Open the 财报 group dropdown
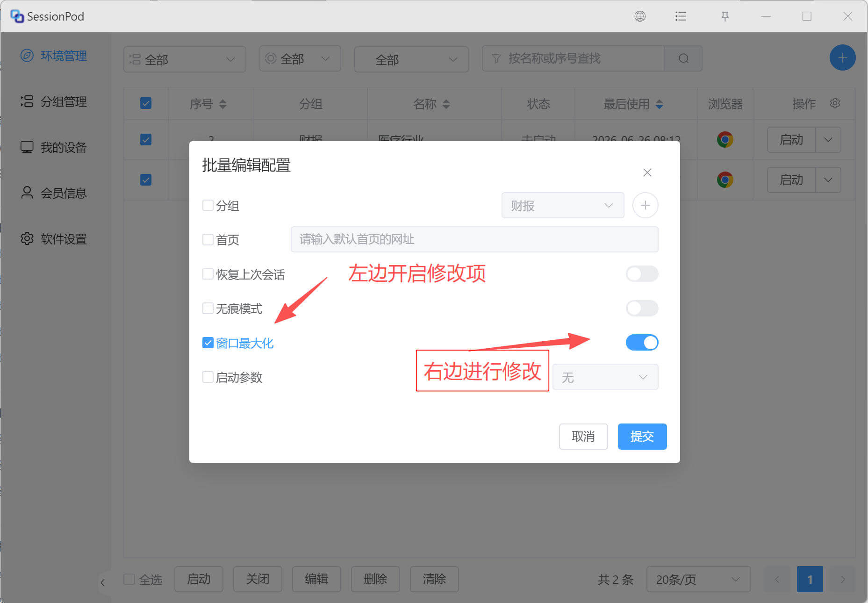This screenshot has height=603, width=868. coord(563,205)
